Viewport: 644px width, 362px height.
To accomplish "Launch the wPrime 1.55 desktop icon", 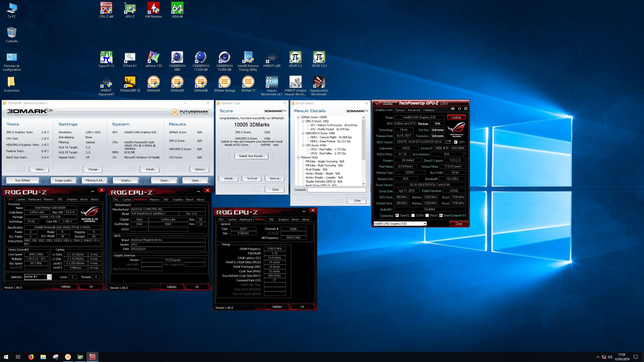I will click(x=153, y=59).
